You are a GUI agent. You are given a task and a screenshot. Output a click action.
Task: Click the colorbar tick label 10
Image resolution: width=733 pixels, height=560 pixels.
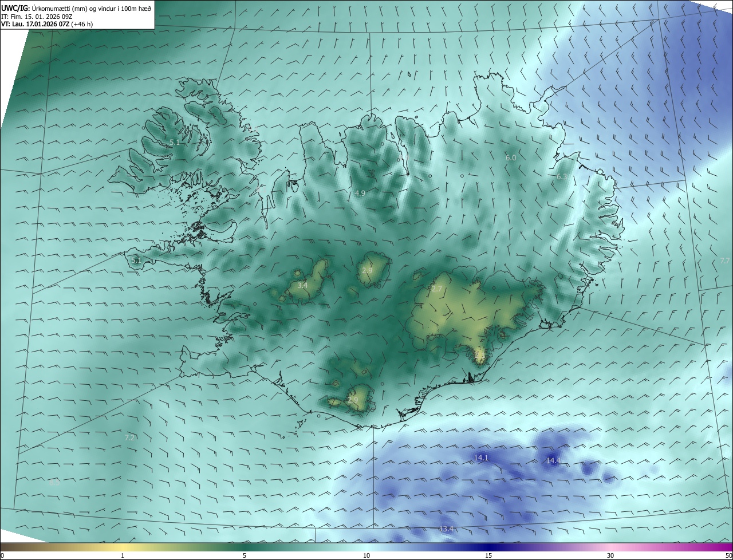coord(366,555)
